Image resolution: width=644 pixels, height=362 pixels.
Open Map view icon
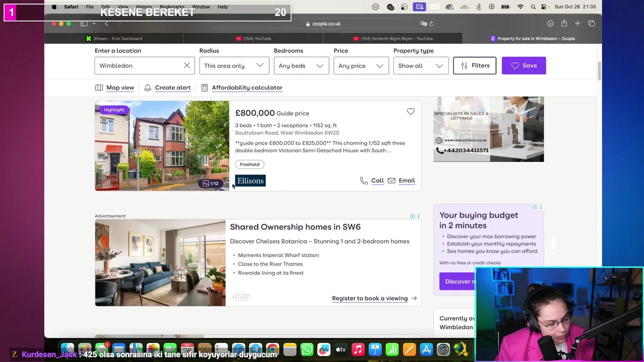(99, 87)
